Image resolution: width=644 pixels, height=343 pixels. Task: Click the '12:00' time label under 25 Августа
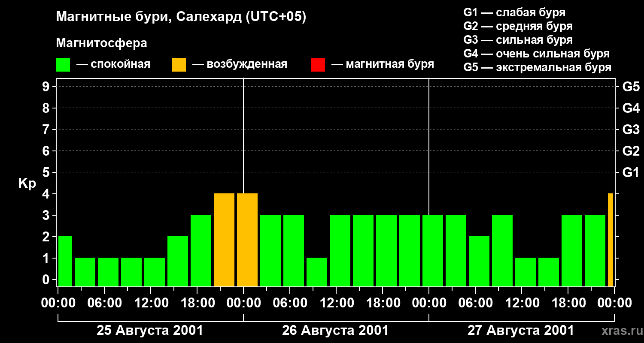[x=151, y=303]
